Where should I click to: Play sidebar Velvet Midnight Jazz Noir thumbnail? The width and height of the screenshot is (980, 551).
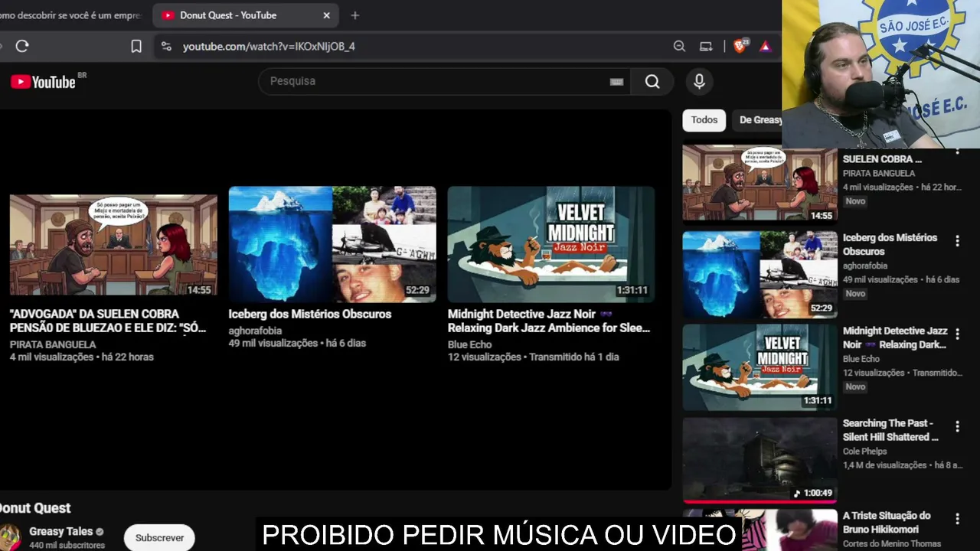(759, 367)
